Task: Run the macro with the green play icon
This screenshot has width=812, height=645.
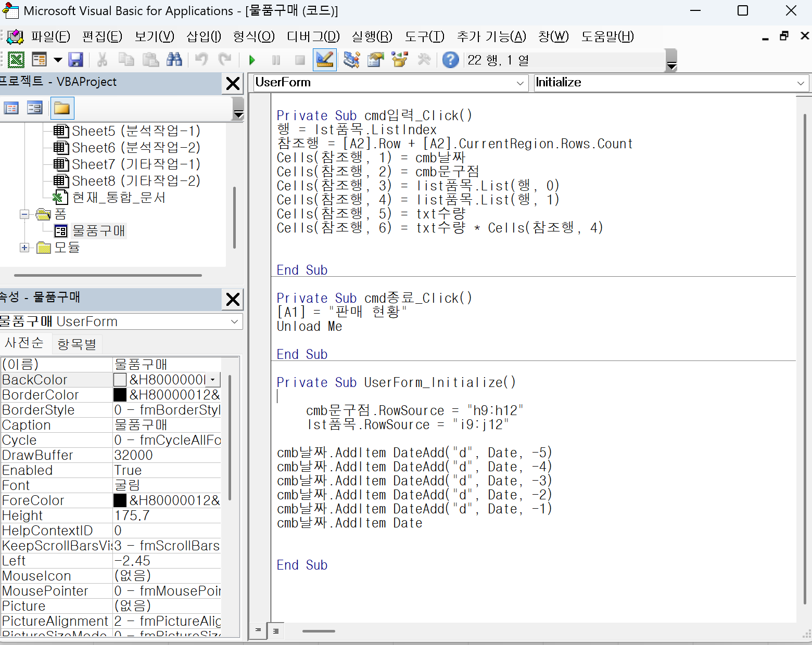Action: coord(252,60)
